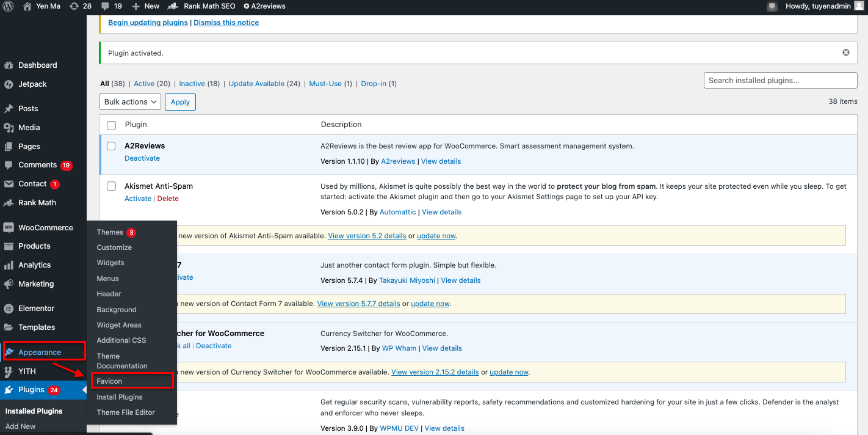Click the plus New icon in admin bar
The height and width of the screenshot is (435, 868).
(x=136, y=6)
